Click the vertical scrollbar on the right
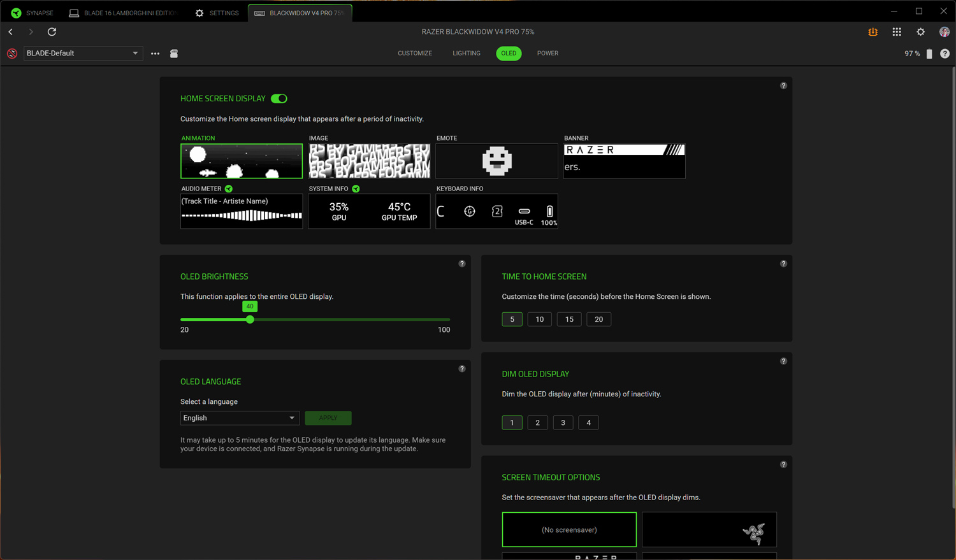 953,287
